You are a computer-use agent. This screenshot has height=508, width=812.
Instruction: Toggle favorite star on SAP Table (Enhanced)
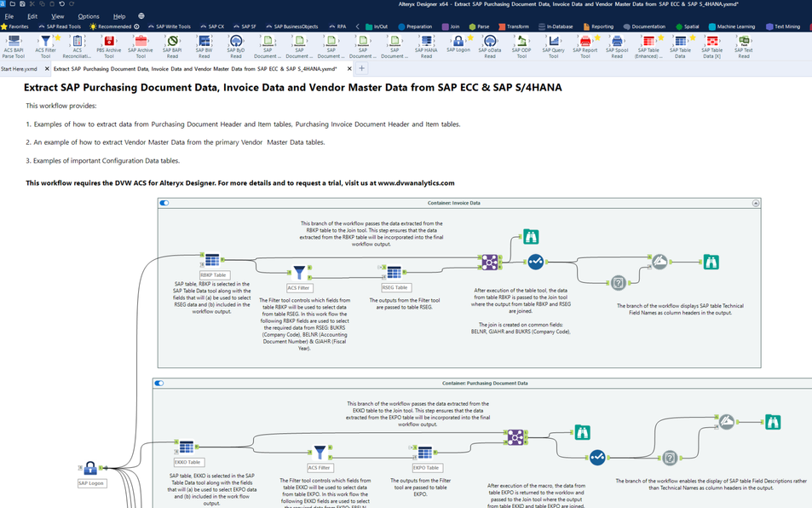[661, 38]
